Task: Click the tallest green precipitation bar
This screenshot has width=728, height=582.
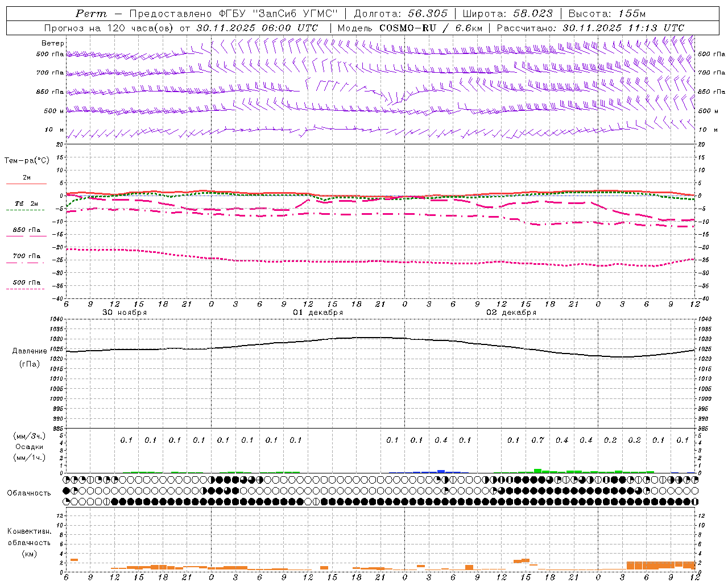Action: 537,471
